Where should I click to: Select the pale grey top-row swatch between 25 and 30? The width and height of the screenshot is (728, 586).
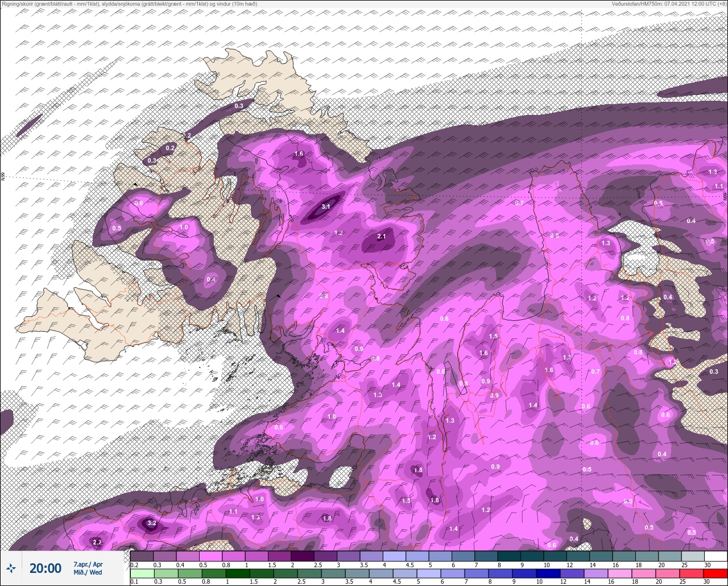tap(693, 556)
